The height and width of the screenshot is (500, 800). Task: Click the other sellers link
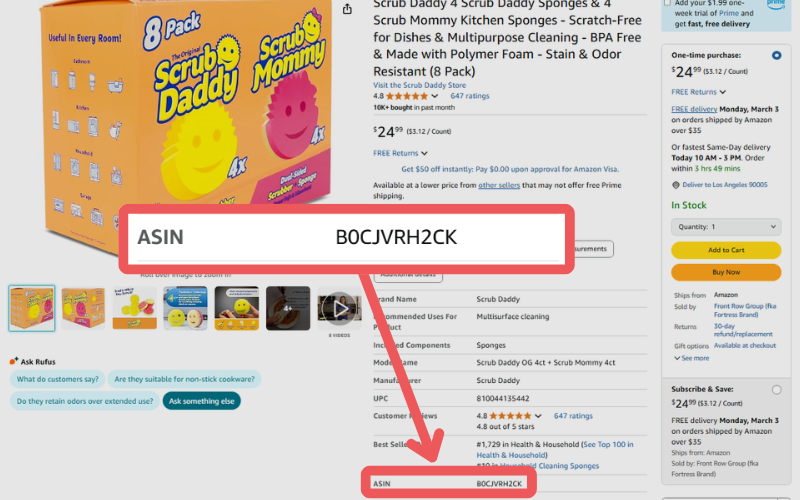[499, 185]
